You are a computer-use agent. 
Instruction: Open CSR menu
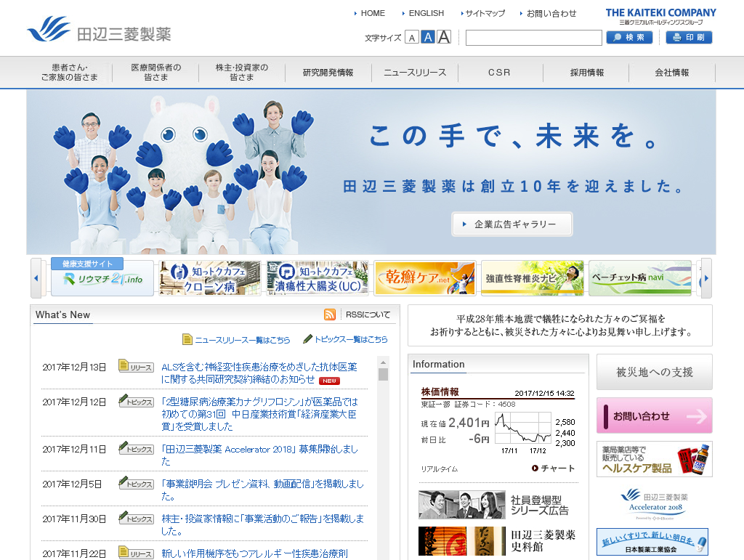(x=500, y=73)
